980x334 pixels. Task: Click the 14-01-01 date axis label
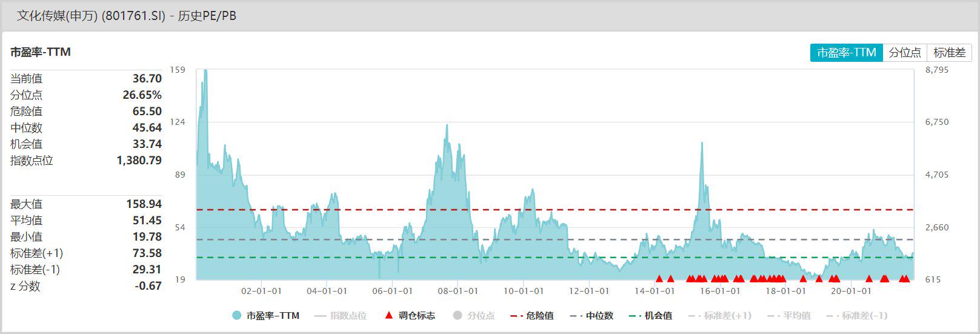pos(655,291)
